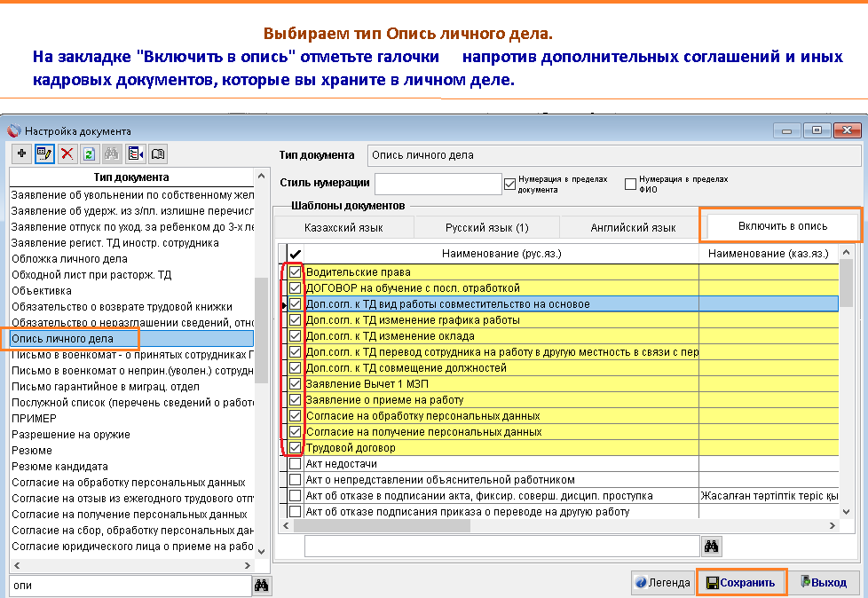Select 'Заявление регист. ТД иностр. сотрудника' row

[x=131, y=243]
